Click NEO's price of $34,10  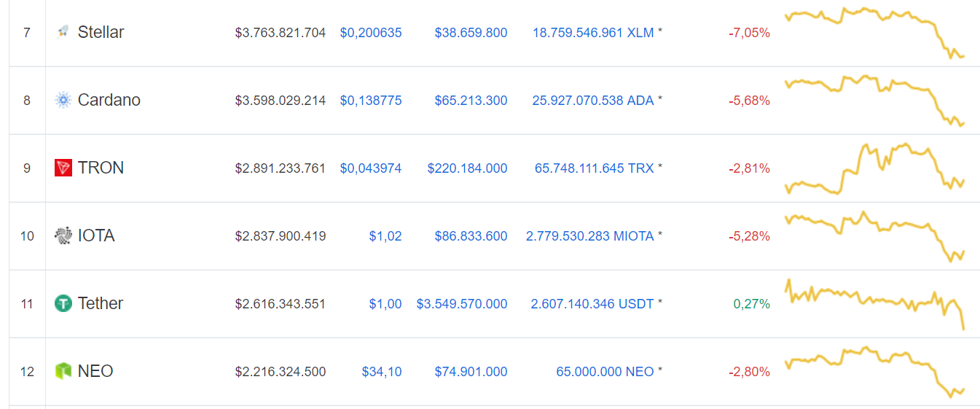[x=382, y=371]
